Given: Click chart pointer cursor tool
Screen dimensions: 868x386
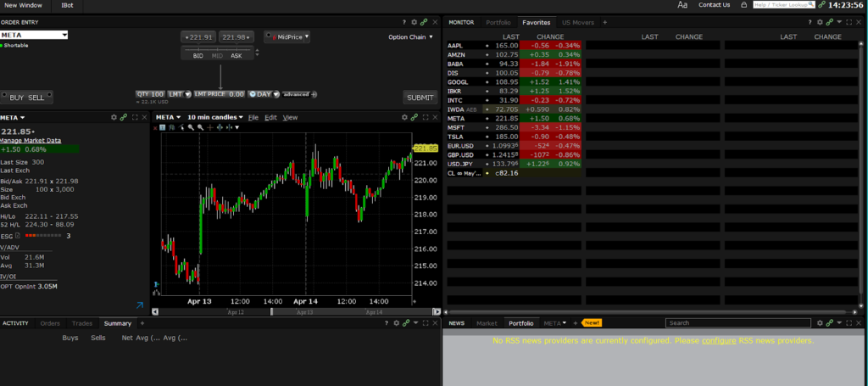Looking at the screenshot, I should 181,127.
